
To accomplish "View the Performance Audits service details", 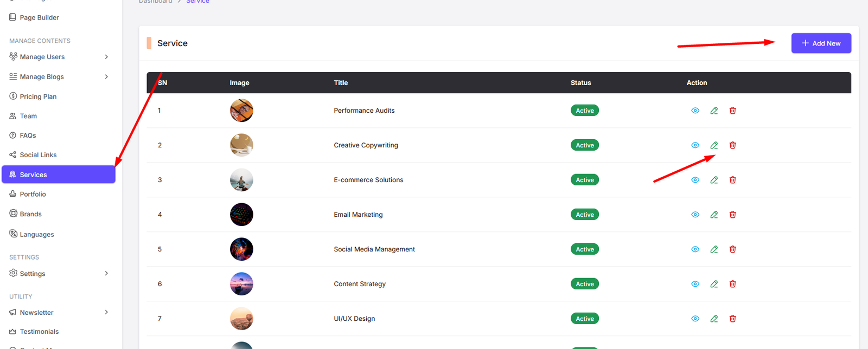I will tap(695, 111).
